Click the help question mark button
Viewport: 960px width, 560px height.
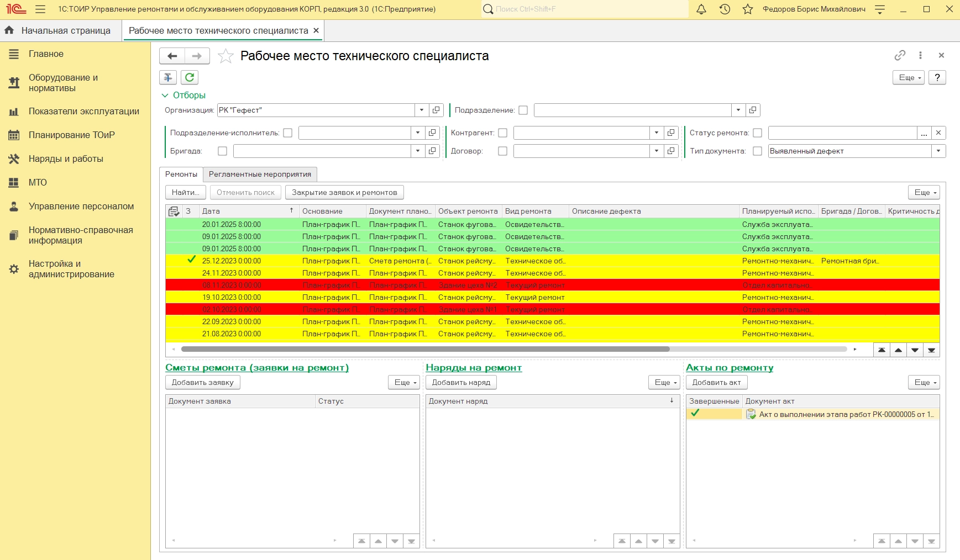[x=937, y=78]
